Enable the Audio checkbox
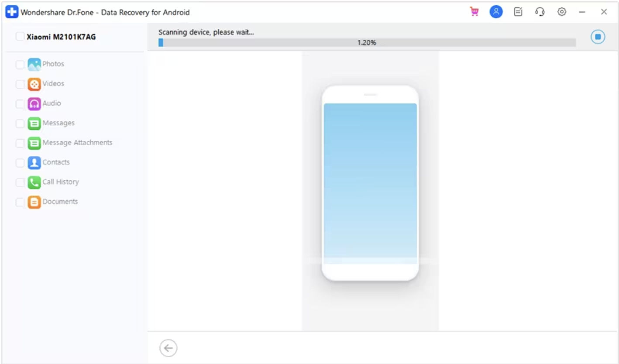 coord(20,104)
